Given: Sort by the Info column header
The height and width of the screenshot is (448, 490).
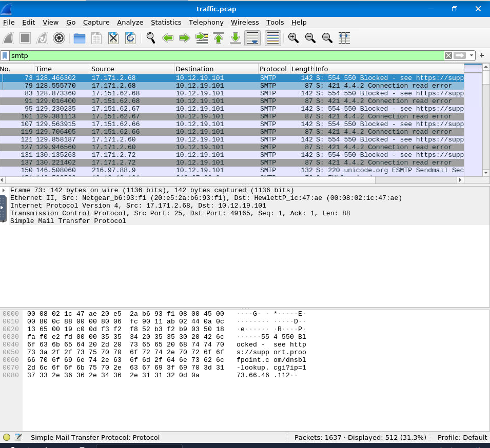Looking at the screenshot, I should tap(389, 69).
